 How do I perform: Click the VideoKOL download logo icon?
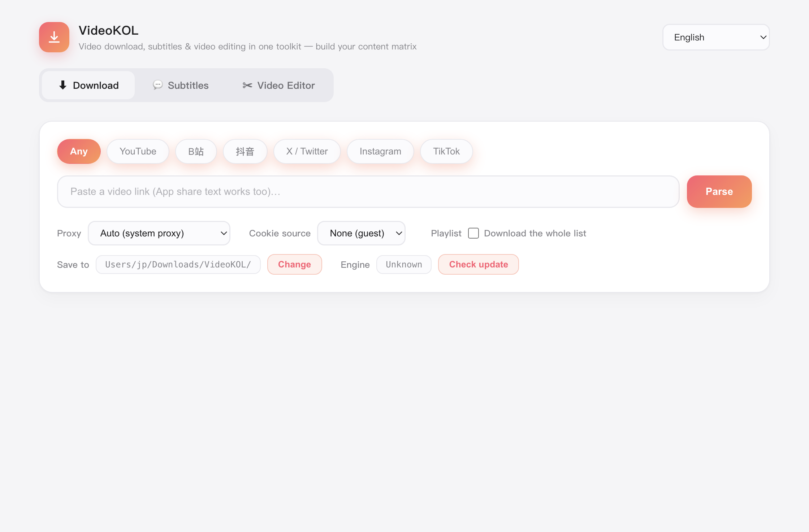54,37
